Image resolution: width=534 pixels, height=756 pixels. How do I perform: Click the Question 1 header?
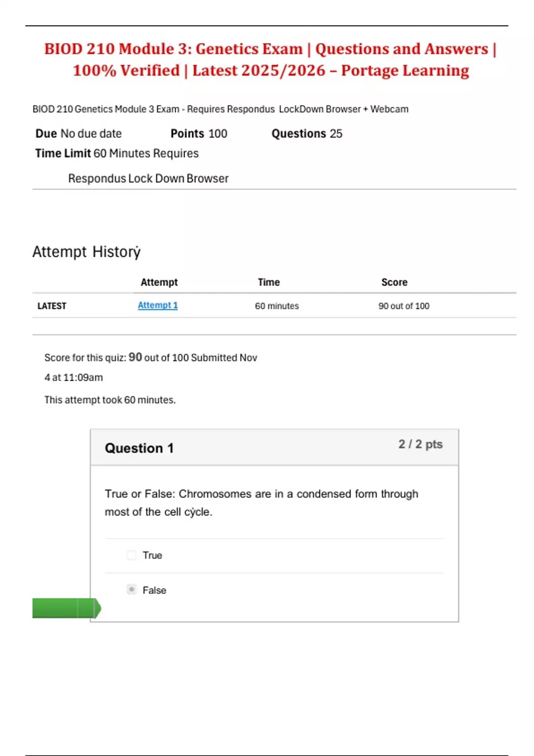click(139, 448)
